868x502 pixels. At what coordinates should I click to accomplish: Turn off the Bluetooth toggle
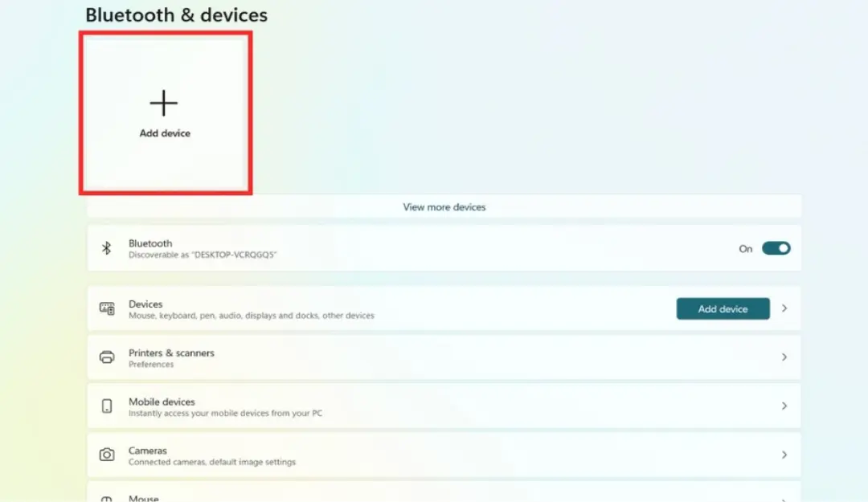pyautogui.click(x=776, y=248)
